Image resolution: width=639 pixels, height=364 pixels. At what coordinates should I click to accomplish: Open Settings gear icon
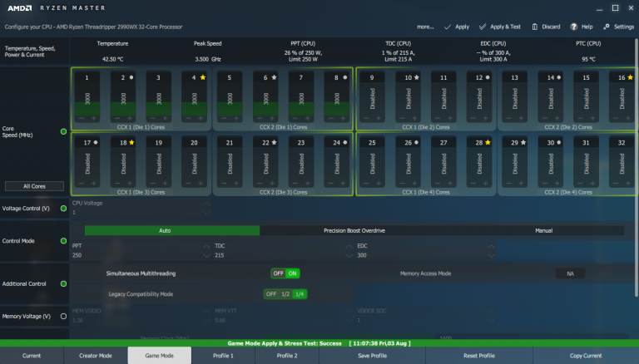[x=607, y=27]
